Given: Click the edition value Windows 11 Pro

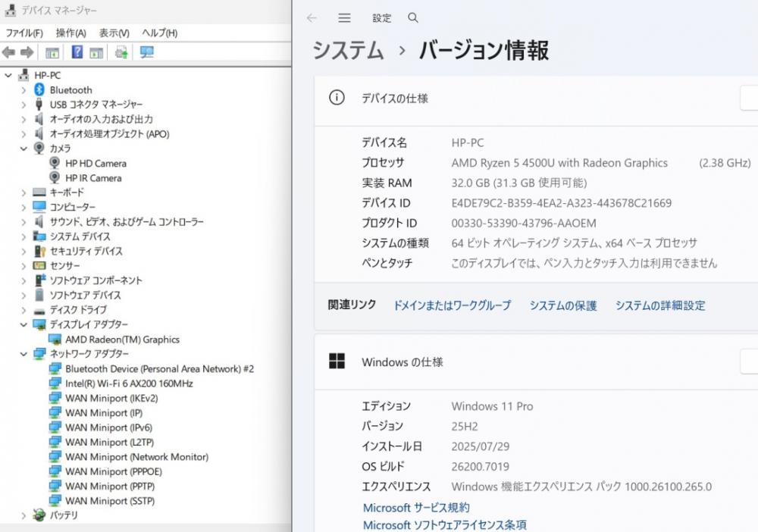Looking at the screenshot, I should coord(492,406).
